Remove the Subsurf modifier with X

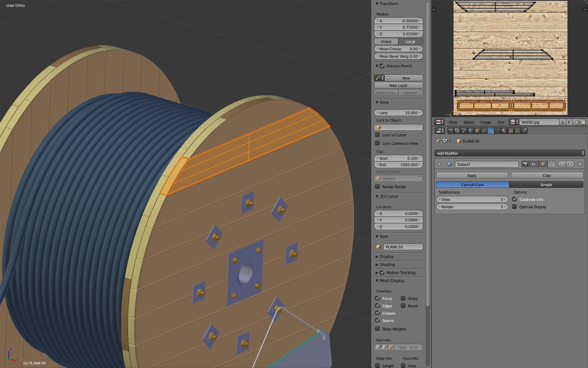coord(580,164)
